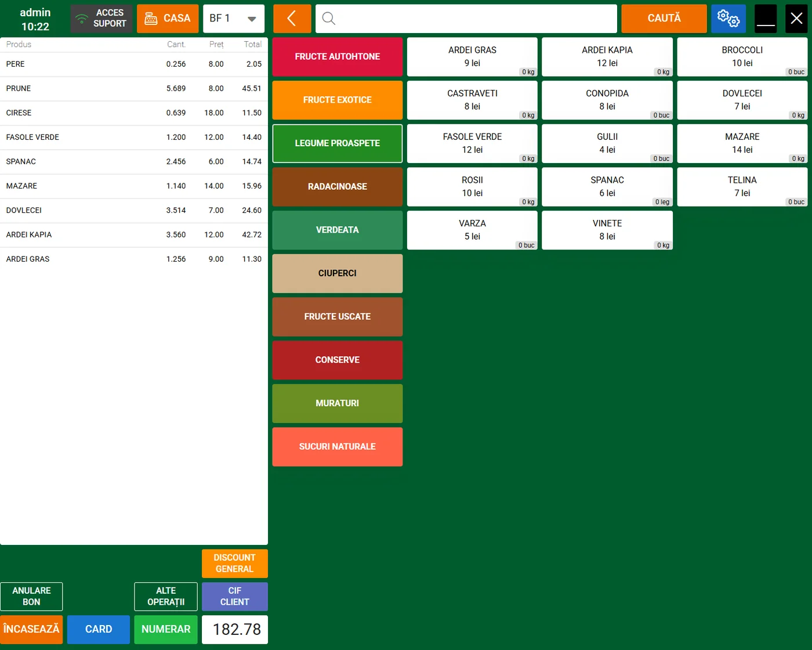
Task: Close the POS application
Action: 796,19
